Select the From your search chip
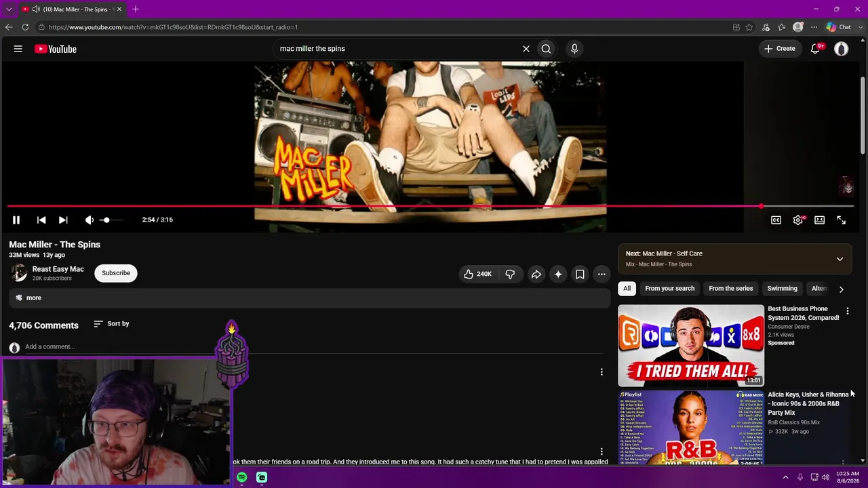 670,289
